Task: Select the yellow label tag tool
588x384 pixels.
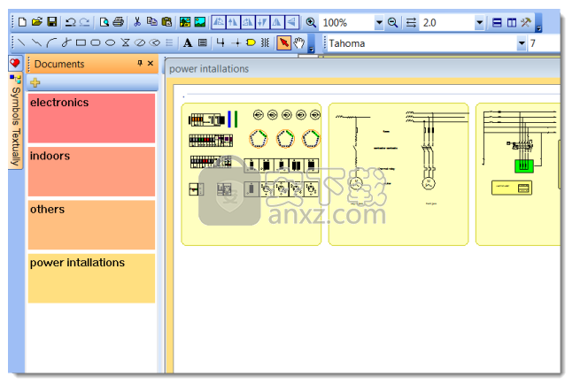Action: pos(251,42)
